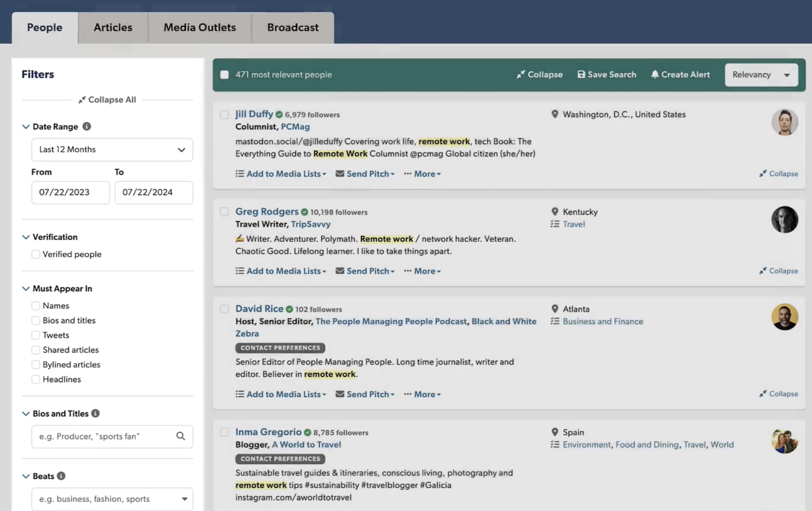The height and width of the screenshot is (511, 812).
Task: Click the Save Search disk icon
Action: pos(581,74)
